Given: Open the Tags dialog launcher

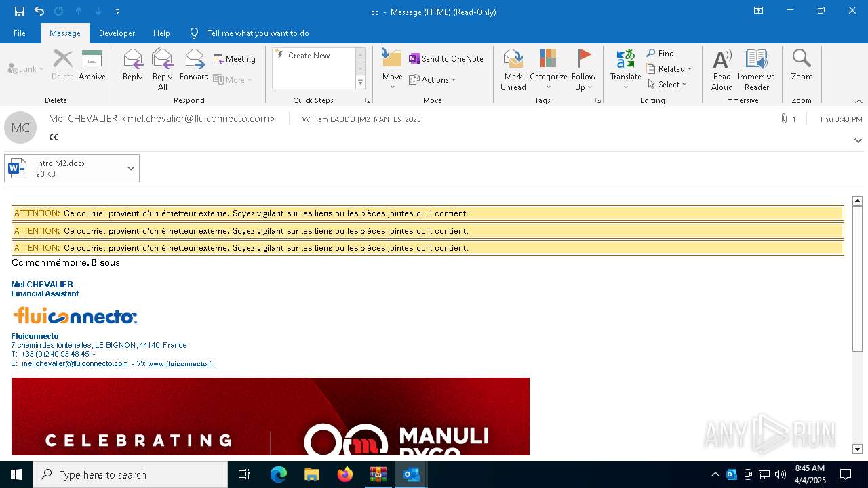Looking at the screenshot, I should tap(598, 100).
